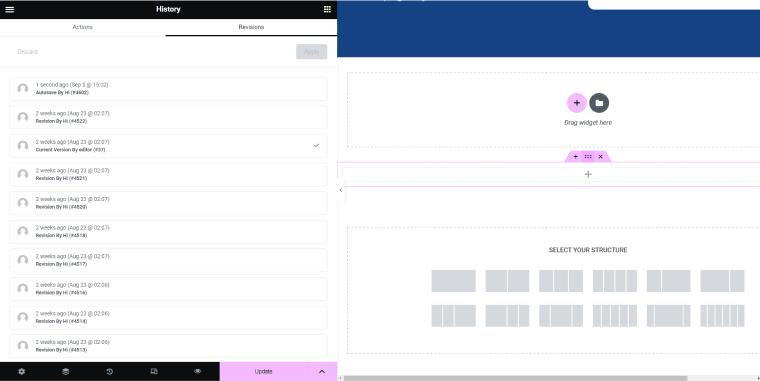760x381 pixels.
Task: Click the section's edit handle dots
Action: (588, 157)
